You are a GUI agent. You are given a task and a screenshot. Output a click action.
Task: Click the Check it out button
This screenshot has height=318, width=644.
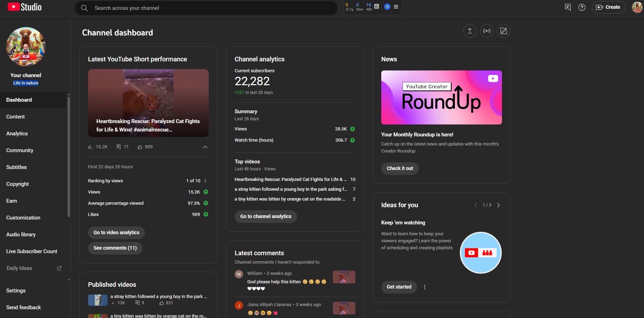(400, 169)
